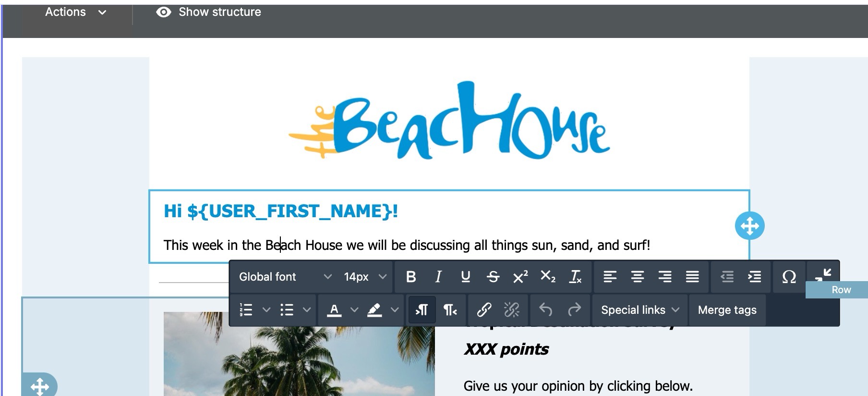Expand text color options arrow

pos(354,310)
